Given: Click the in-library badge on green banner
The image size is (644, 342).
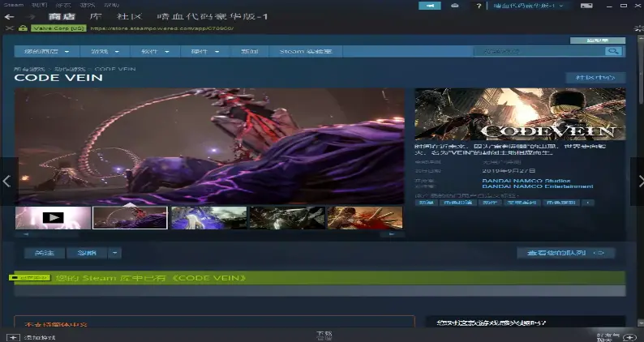Looking at the screenshot, I should click(x=29, y=278).
